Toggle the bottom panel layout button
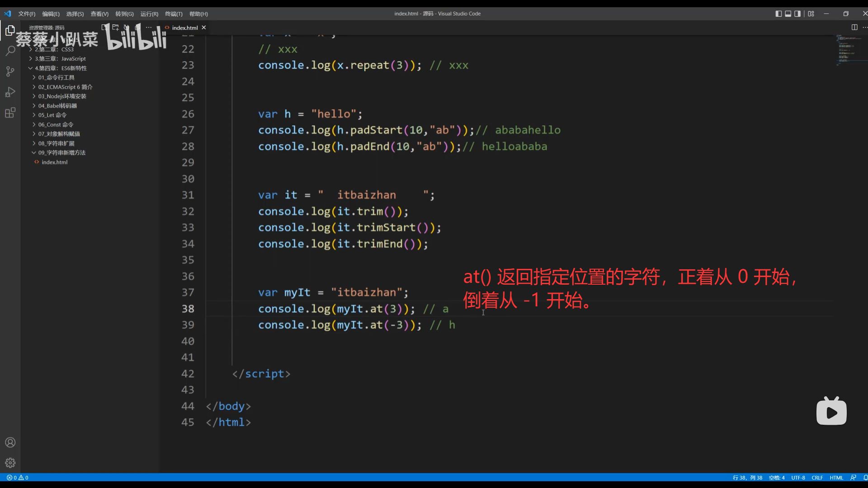The height and width of the screenshot is (488, 868). click(x=788, y=14)
